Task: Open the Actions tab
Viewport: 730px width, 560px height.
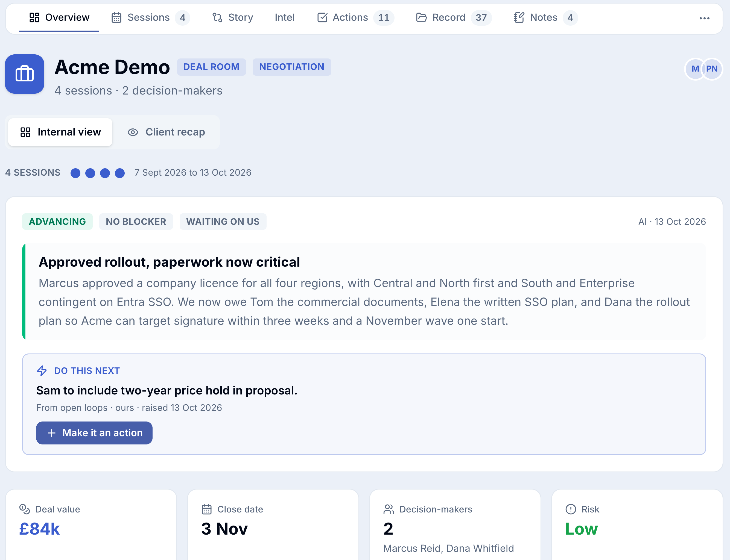Action: 355,17
